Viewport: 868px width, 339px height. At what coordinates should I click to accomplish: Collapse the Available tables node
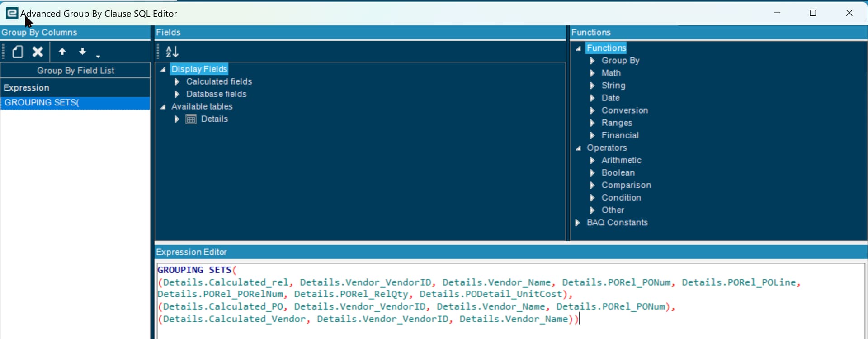click(163, 107)
